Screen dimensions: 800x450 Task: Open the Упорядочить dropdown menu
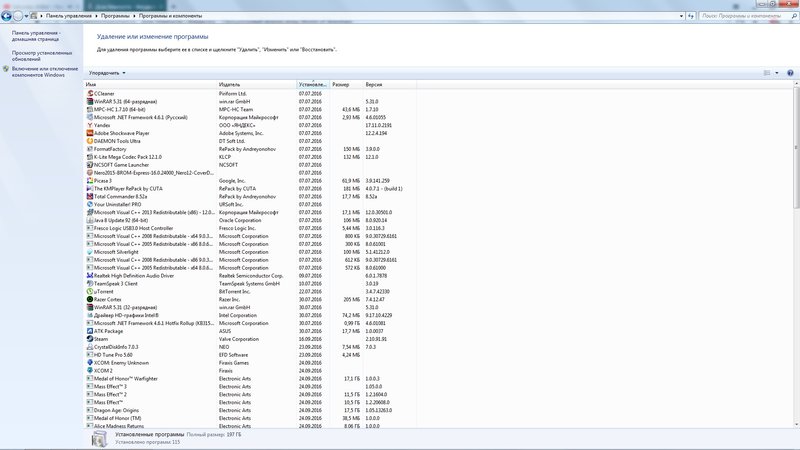107,73
